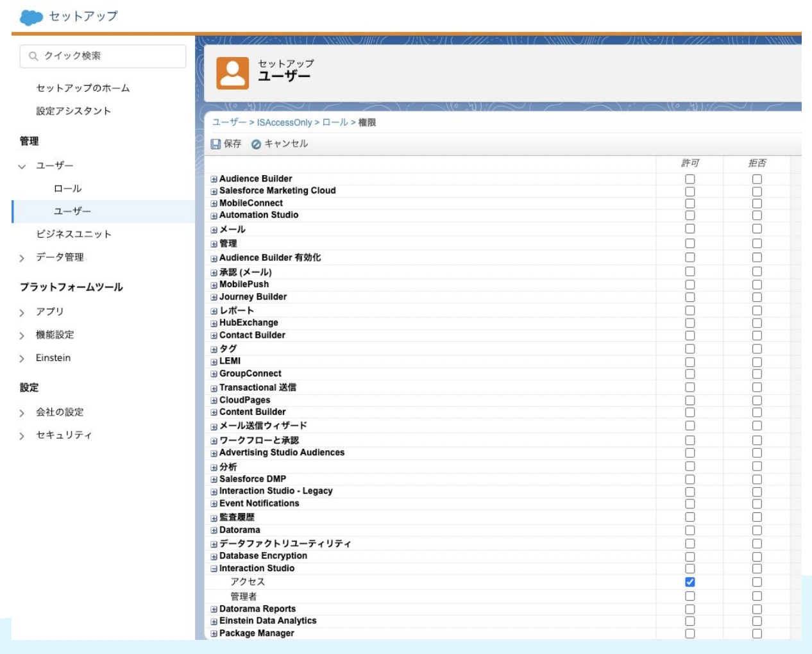Expand Salesforce Marketing Cloud permissions

click(x=214, y=191)
